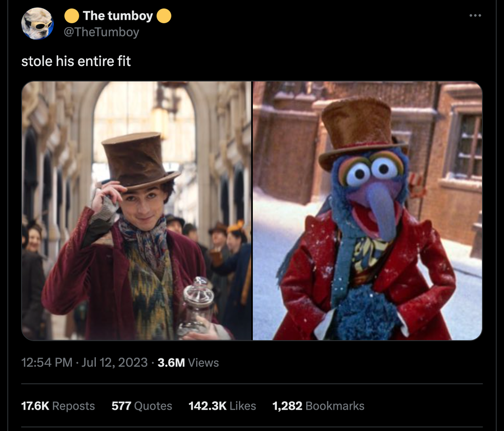Click the sunglasses dog profile picture
Viewport: 504px width, 431px height.
pos(37,23)
